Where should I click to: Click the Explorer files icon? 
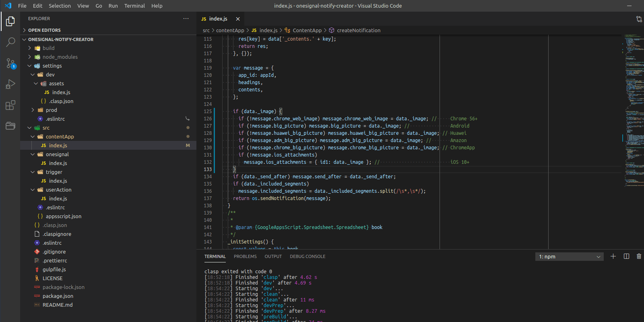[x=10, y=21]
